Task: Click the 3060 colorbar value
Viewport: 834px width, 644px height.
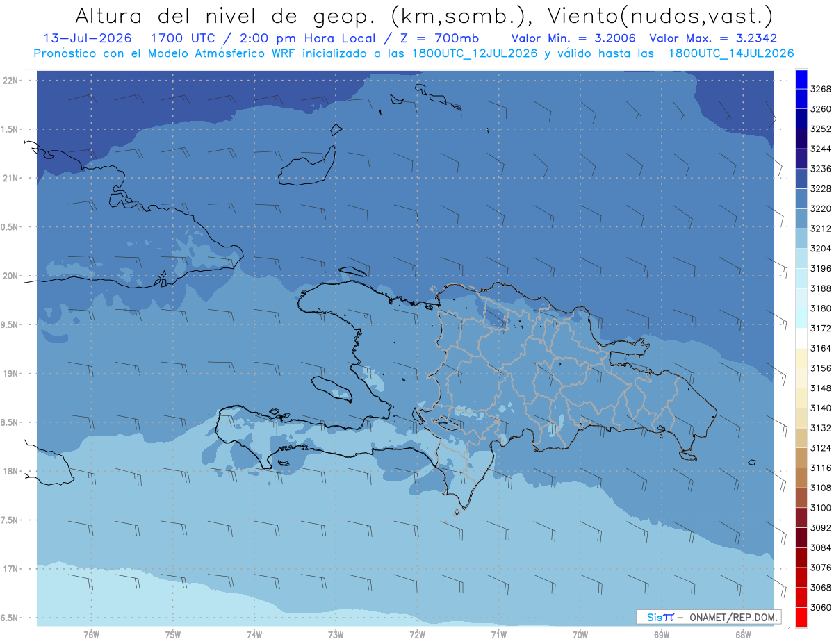Action: (820, 607)
